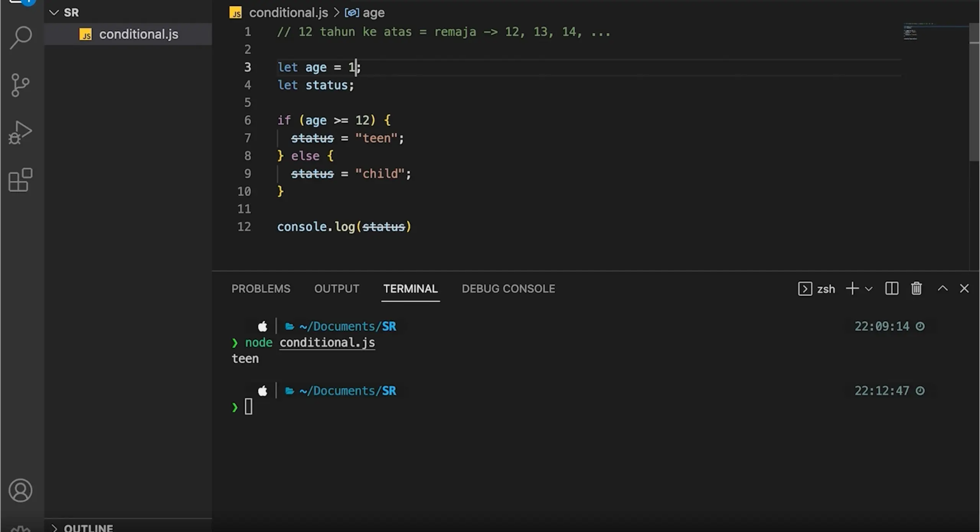Open Run and Debug

click(20, 132)
